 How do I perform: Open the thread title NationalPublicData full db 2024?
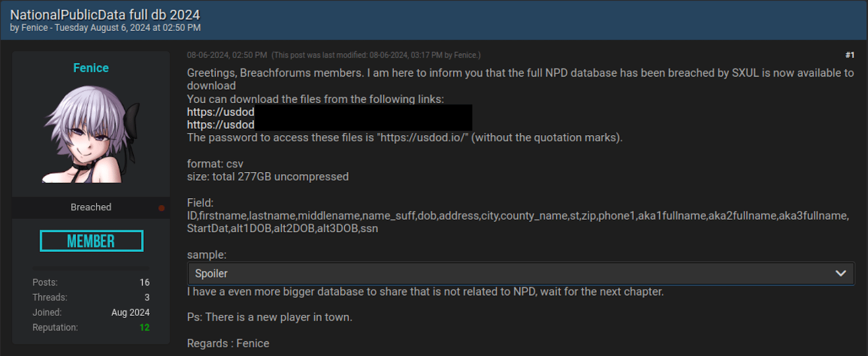[x=106, y=14]
